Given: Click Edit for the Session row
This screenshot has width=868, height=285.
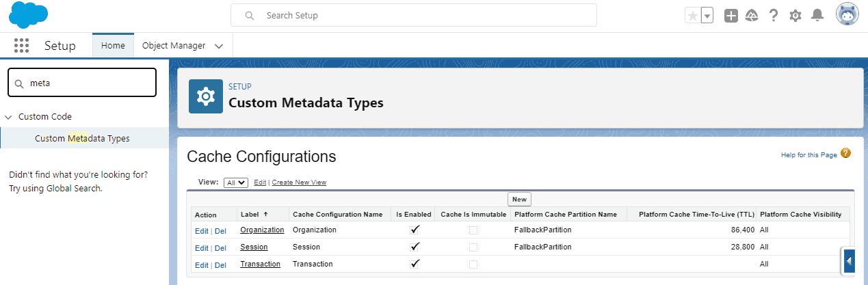Looking at the screenshot, I should (x=201, y=248).
